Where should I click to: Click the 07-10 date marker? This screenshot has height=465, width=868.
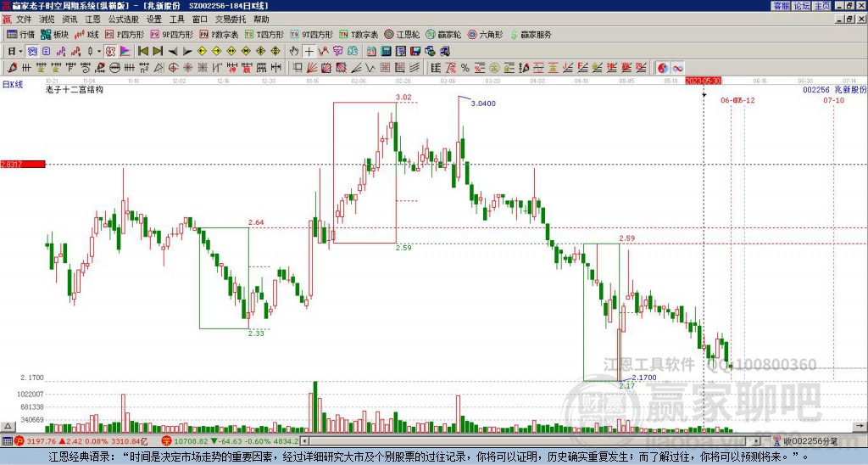833,100
